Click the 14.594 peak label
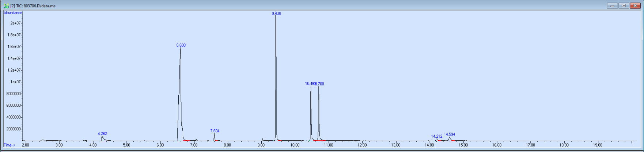 (450, 134)
